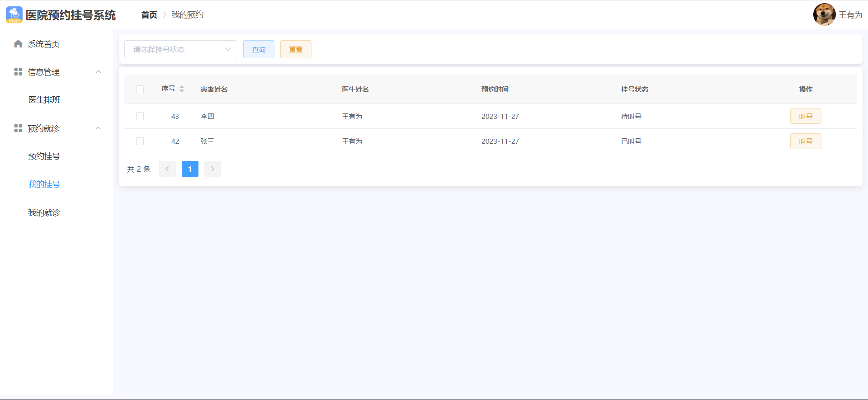Click the username 王有为 in header
Image resolution: width=868 pixels, height=400 pixels.
[x=850, y=15]
